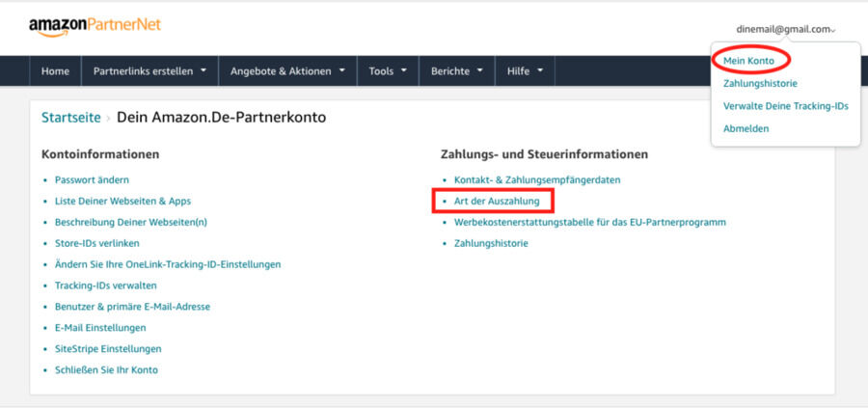The height and width of the screenshot is (408, 868).
Task: Open Kontakt- & Zahlungsempfängerdaten link
Action: [x=537, y=179]
